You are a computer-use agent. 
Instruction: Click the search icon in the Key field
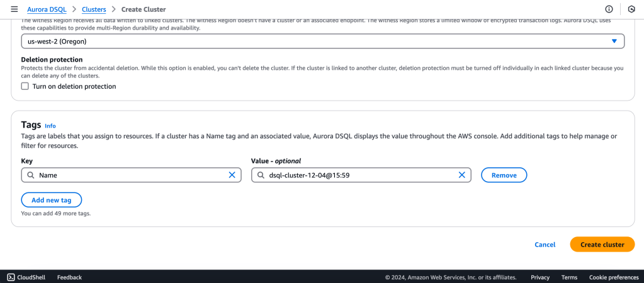[x=30, y=175]
